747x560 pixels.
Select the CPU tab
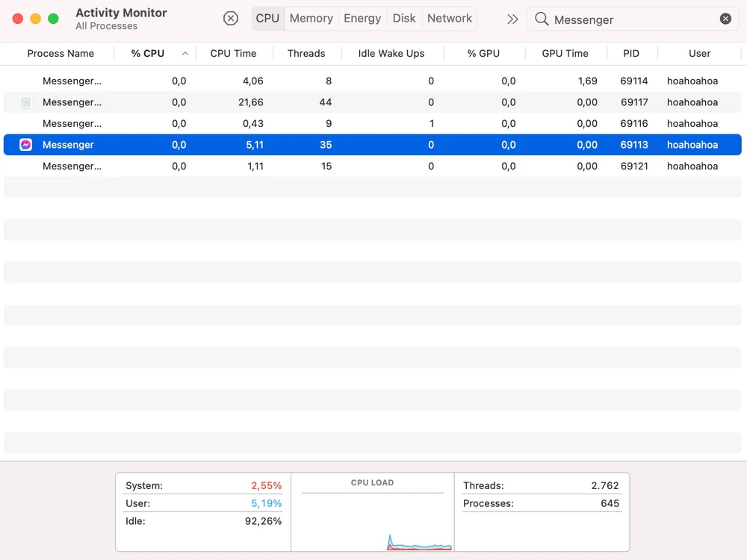tap(267, 19)
